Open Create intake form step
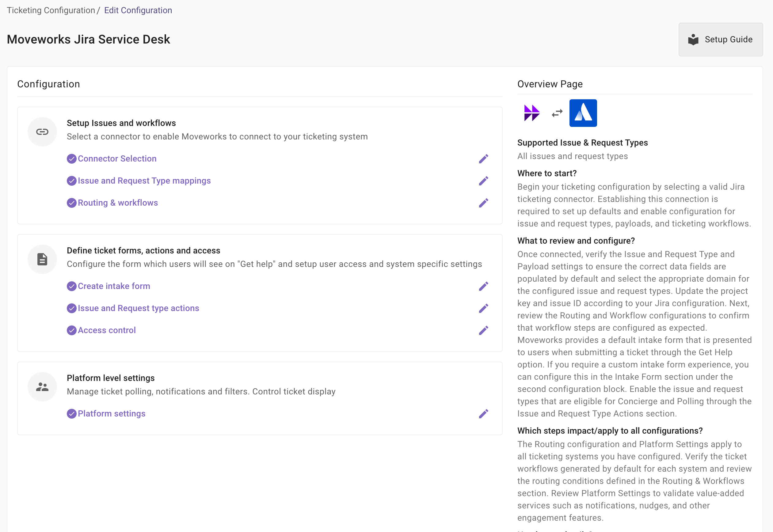The width and height of the screenshot is (773, 532). pyautogui.click(x=114, y=286)
